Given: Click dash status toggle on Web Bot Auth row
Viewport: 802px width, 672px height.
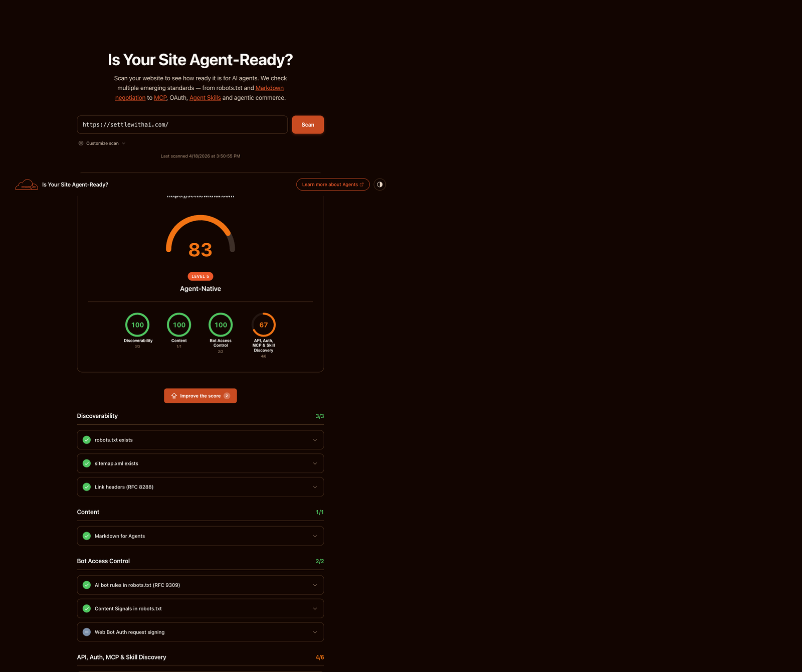Looking at the screenshot, I should [86, 632].
